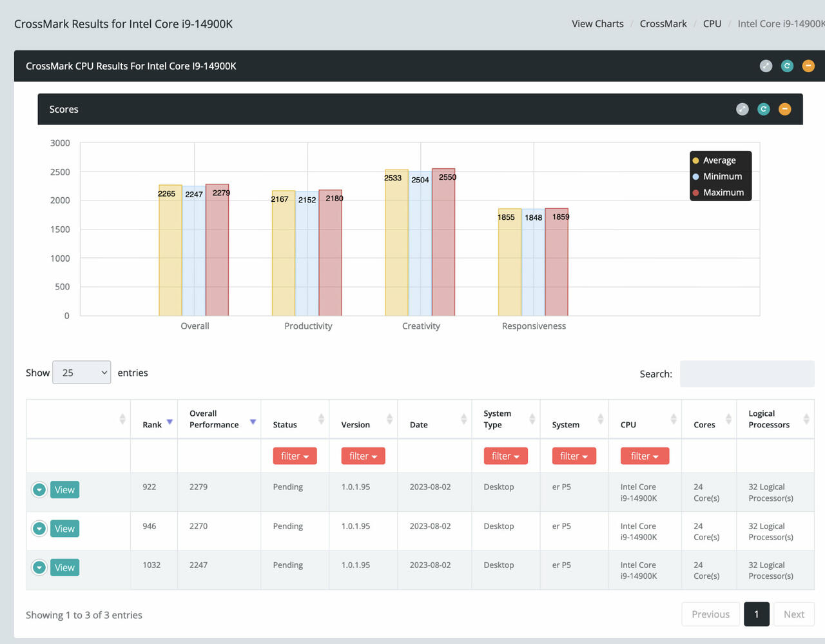This screenshot has height=644, width=825.
Task: Focus the table Search field
Action: 747,374
